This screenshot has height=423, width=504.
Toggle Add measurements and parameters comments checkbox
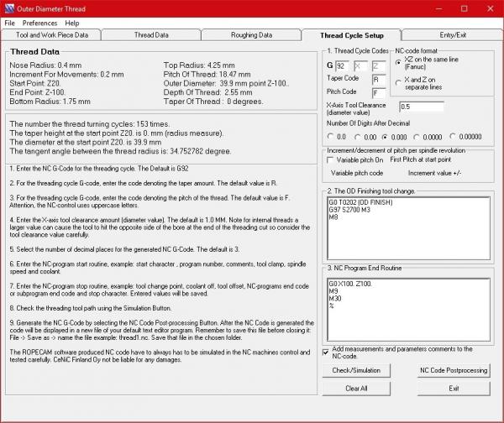(327, 351)
